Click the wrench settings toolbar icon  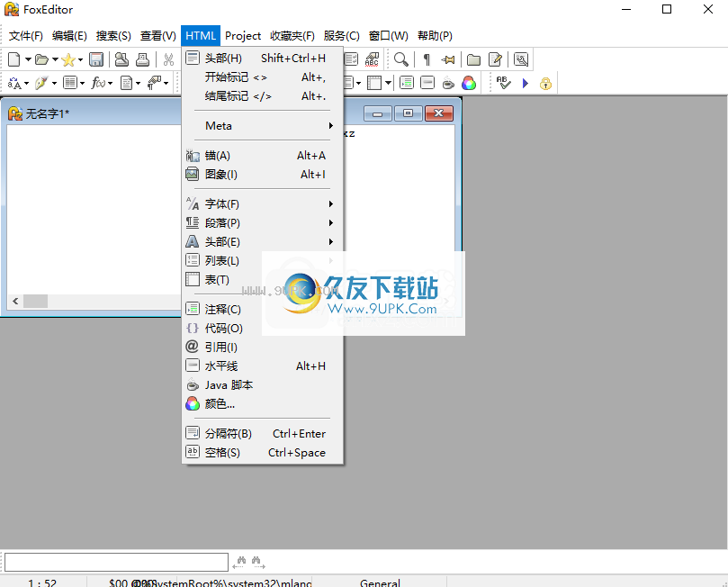pos(521,59)
